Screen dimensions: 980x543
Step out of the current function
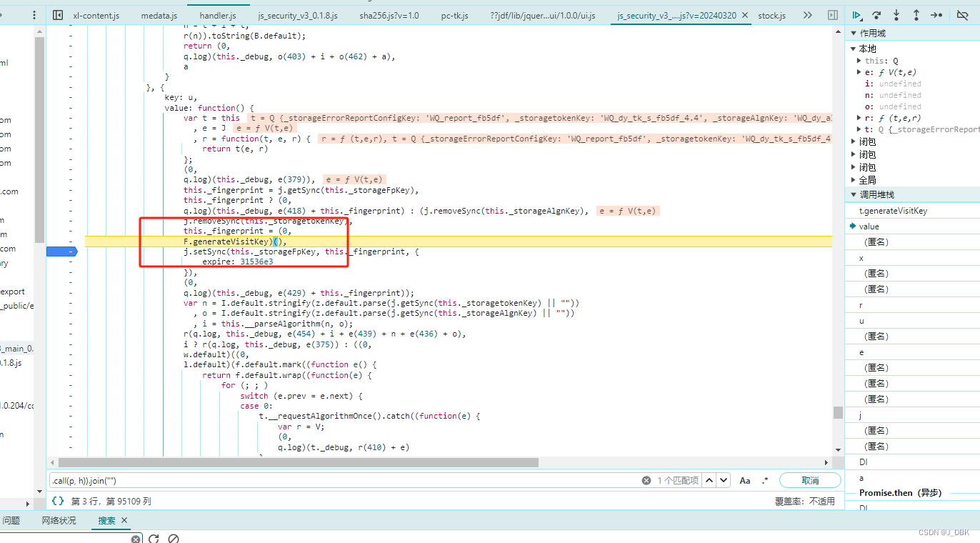point(916,15)
